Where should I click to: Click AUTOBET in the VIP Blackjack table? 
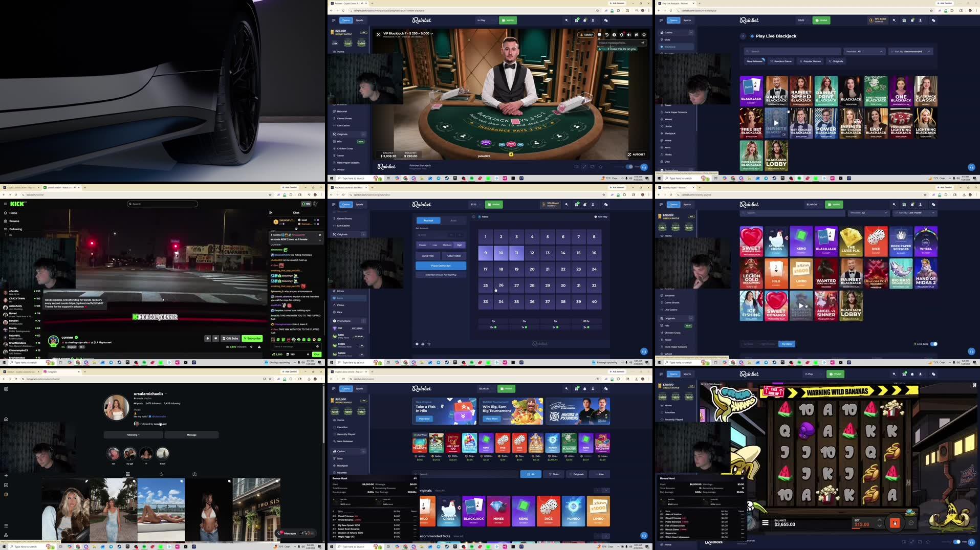636,154
